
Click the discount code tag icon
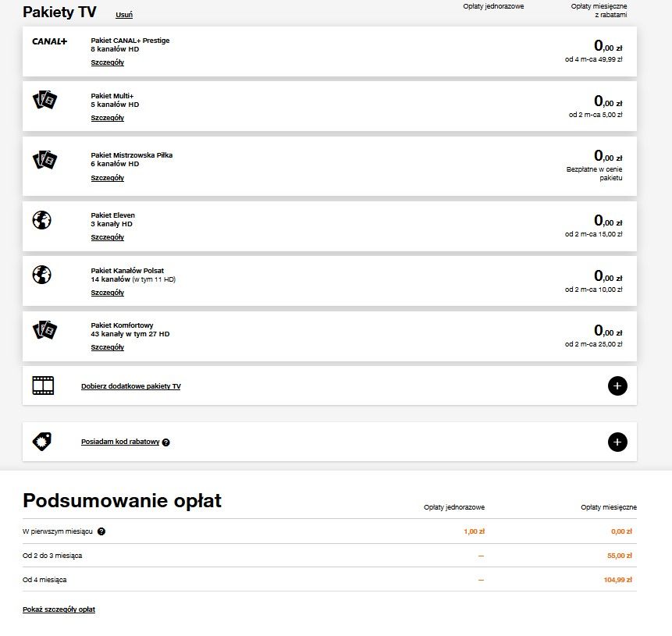[42, 441]
